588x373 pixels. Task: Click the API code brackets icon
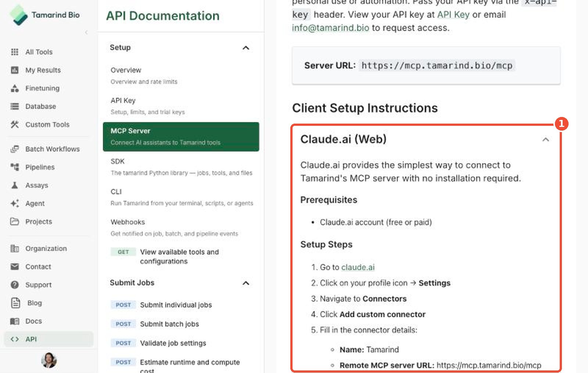click(15, 339)
